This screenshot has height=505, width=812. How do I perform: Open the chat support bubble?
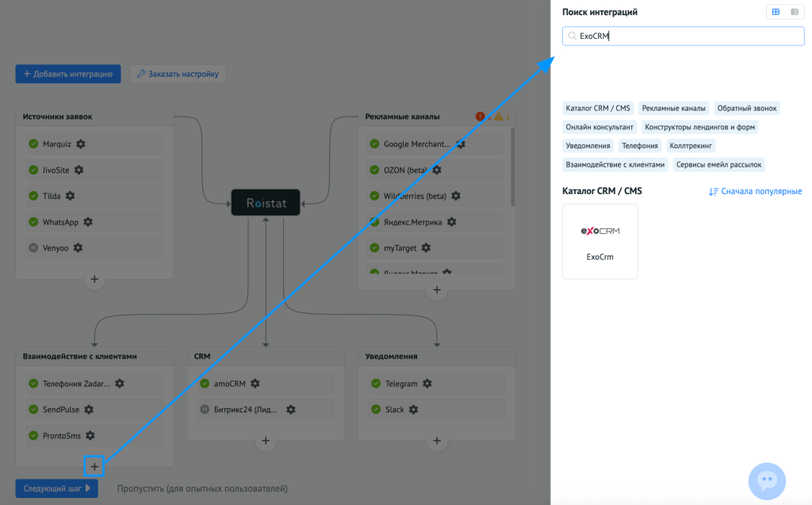tap(766, 480)
